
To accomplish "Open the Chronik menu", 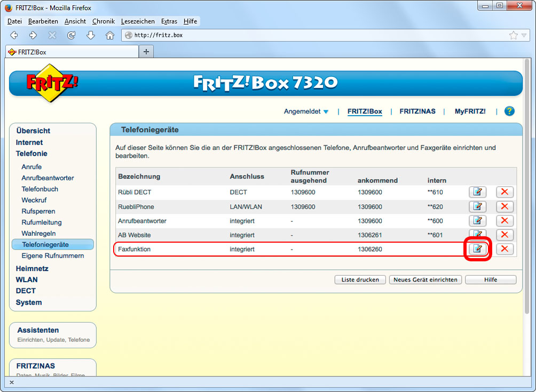I will pyautogui.click(x=103, y=21).
